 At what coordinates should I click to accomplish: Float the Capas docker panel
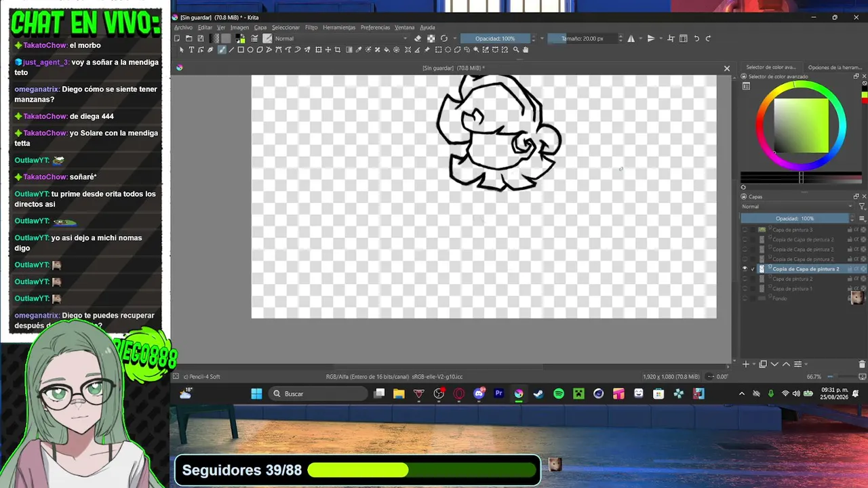click(856, 197)
